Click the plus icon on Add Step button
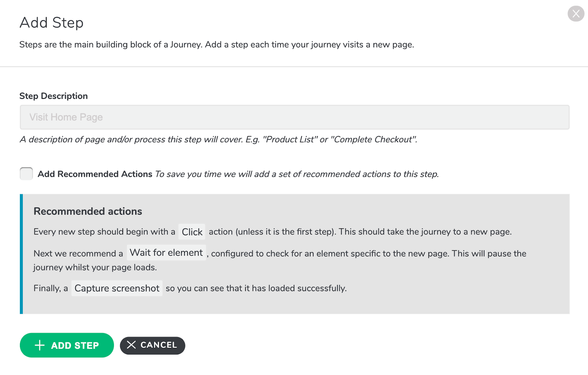 tap(39, 345)
